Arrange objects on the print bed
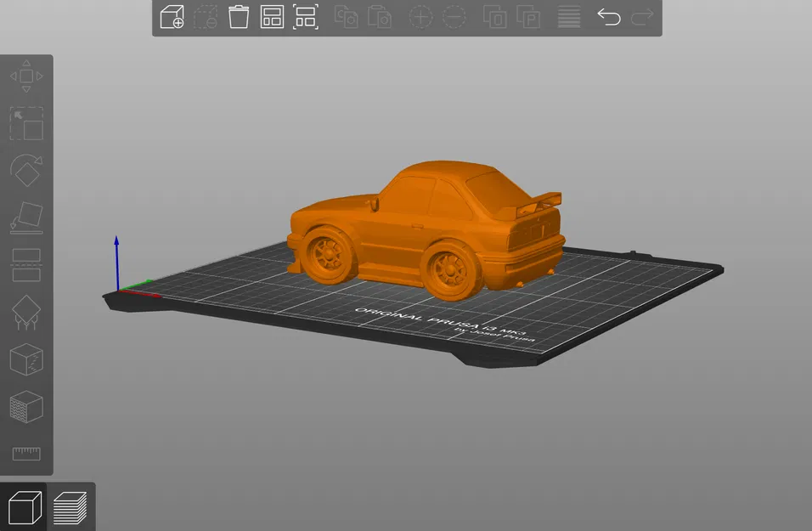 pos(273,17)
